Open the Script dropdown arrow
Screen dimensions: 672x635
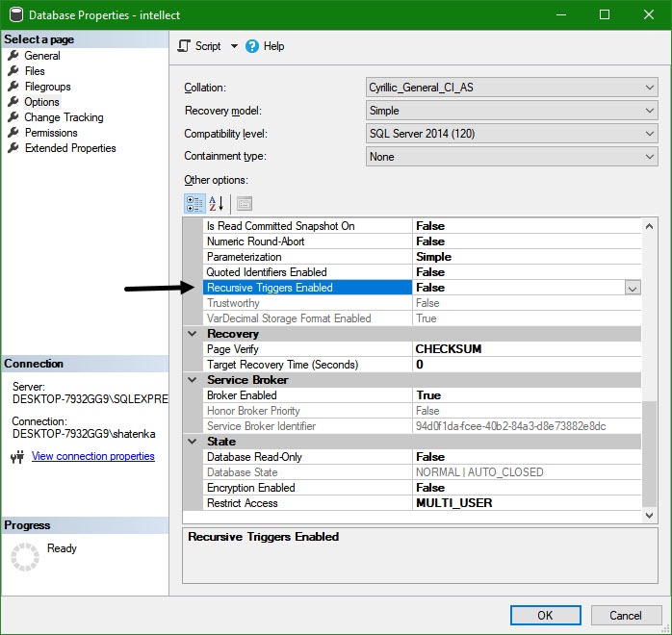point(234,46)
